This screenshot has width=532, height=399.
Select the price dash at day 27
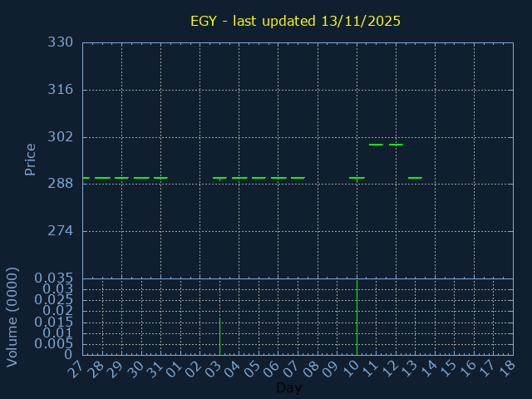click(x=86, y=178)
